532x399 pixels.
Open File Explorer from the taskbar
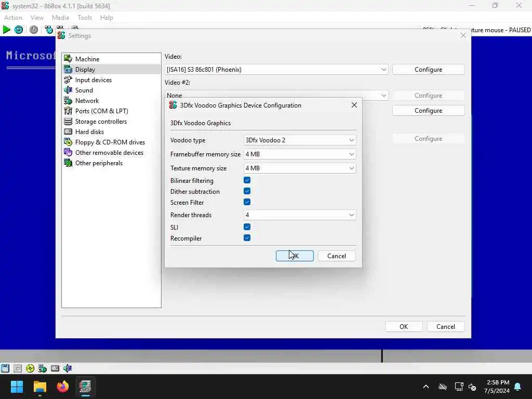point(39,387)
